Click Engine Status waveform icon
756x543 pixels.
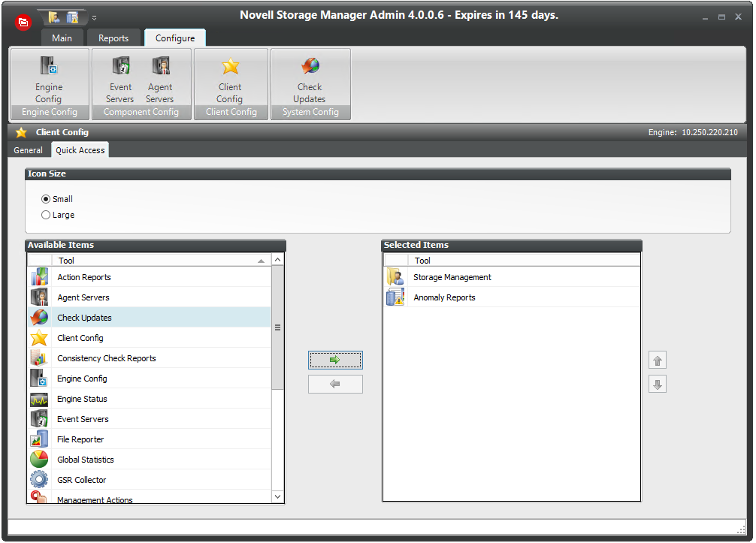point(39,399)
